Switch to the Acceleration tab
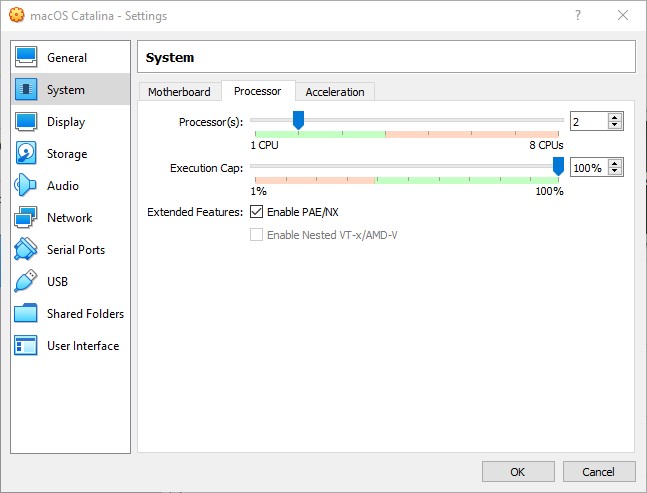The height and width of the screenshot is (493, 647). 335,92
